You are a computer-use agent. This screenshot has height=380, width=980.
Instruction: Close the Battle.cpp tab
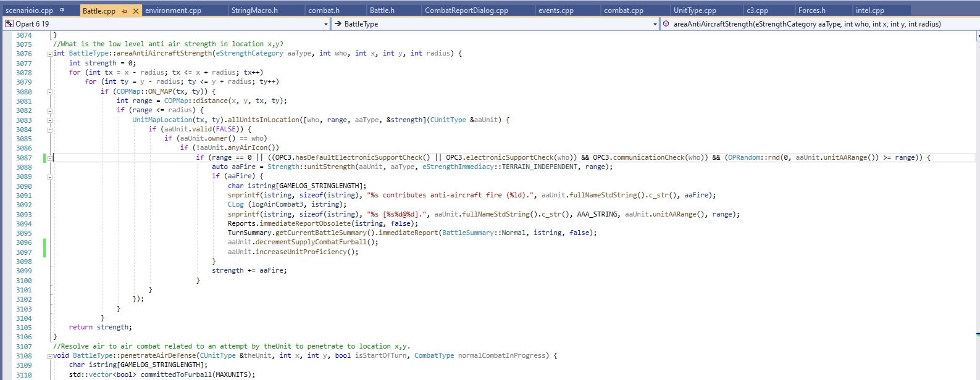[136, 11]
